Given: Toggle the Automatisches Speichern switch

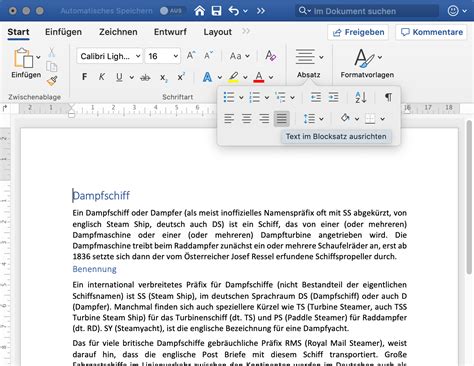Looking at the screenshot, I should point(171,11).
